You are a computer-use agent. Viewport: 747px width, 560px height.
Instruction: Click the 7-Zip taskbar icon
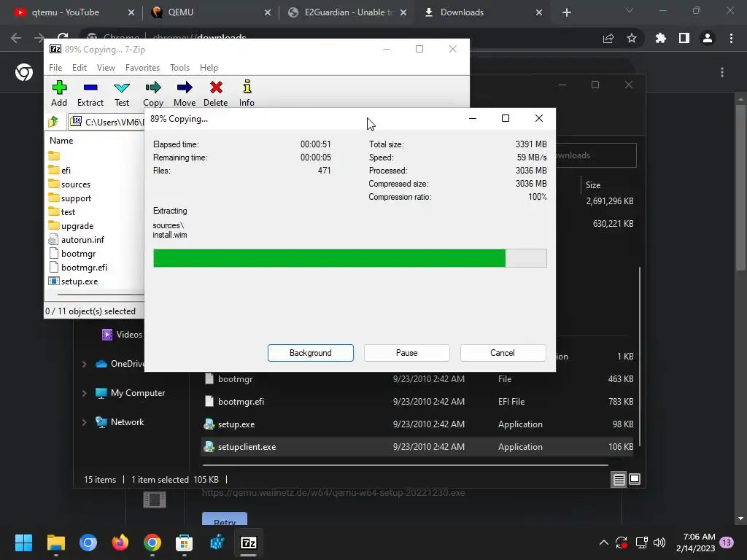coord(248,542)
